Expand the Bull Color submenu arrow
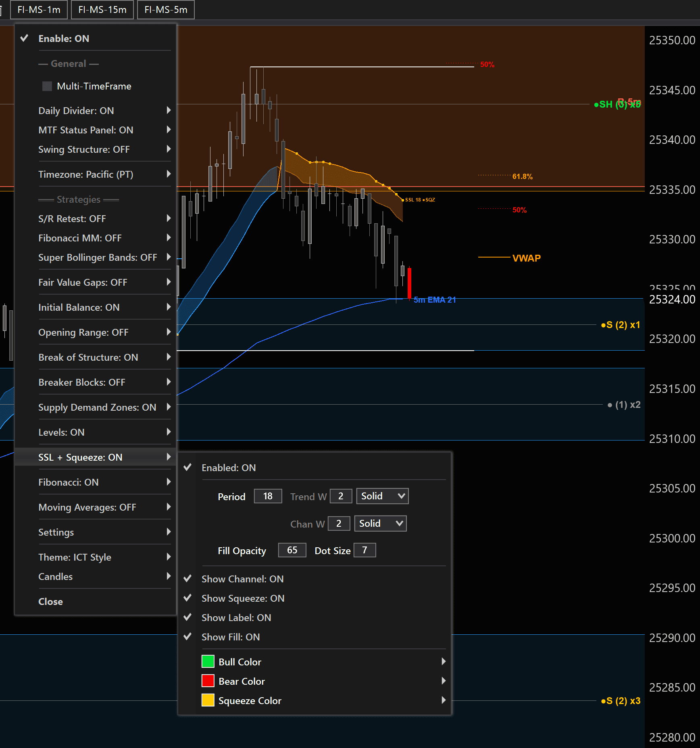The image size is (700, 748). [x=443, y=662]
